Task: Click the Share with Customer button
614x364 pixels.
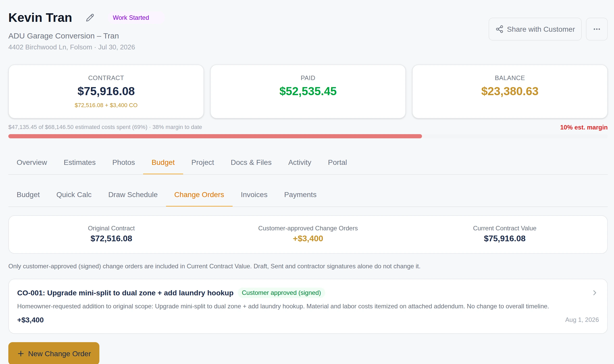Action: [x=535, y=29]
